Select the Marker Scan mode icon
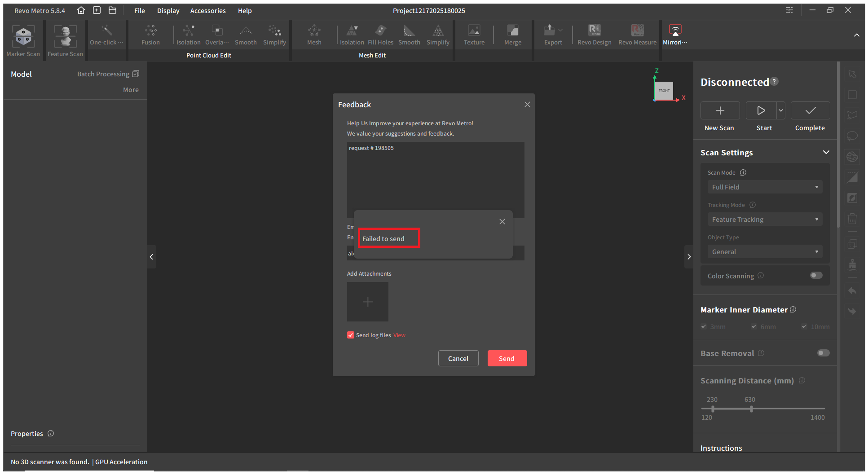868x475 pixels. [x=23, y=37]
